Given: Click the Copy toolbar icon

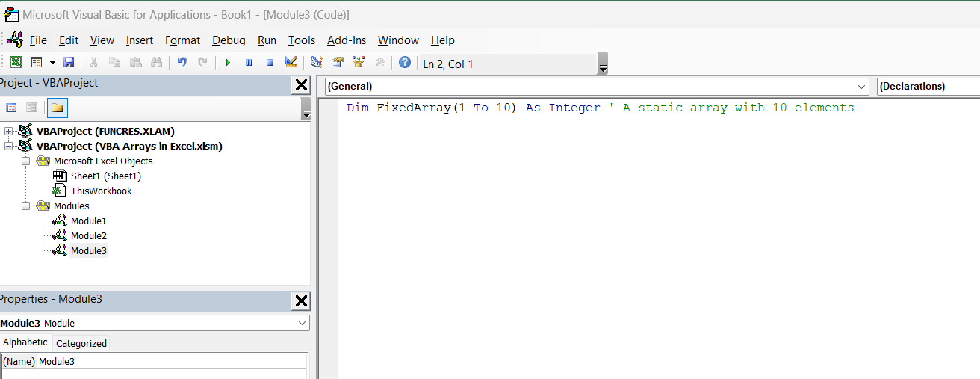Looking at the screenshot, I should point(114,63).
